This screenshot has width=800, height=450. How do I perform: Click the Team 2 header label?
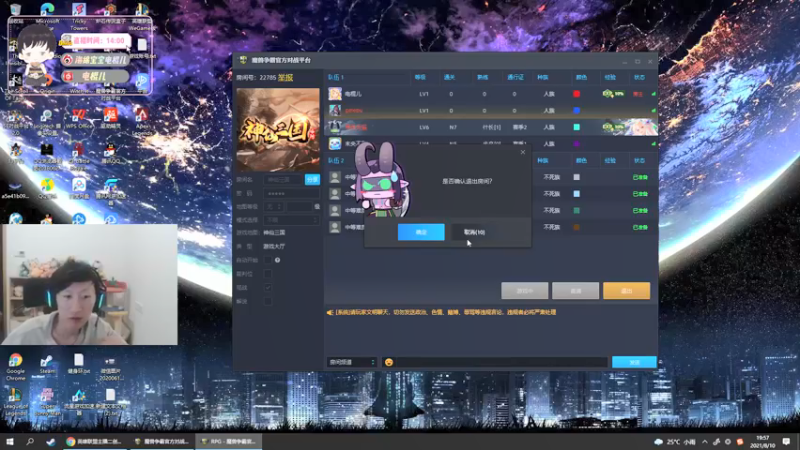pyautogui.click(x=335, y=160)
